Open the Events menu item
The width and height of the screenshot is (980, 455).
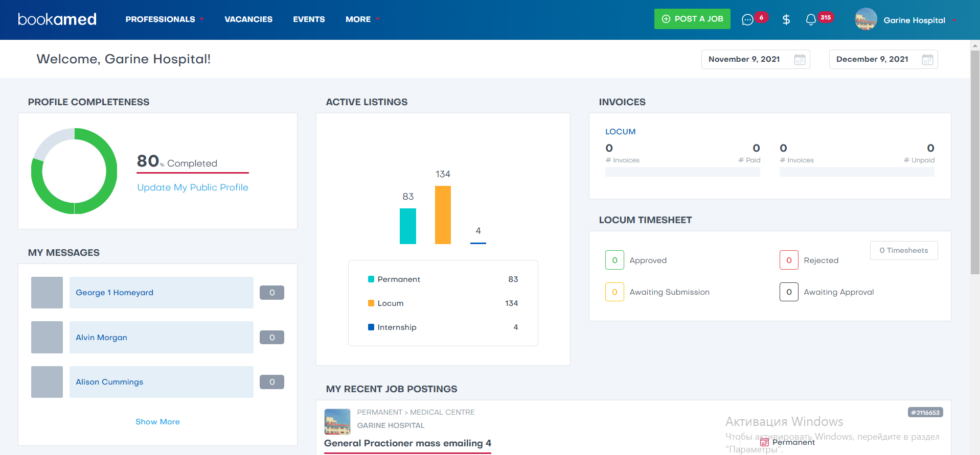click(309, 19)
